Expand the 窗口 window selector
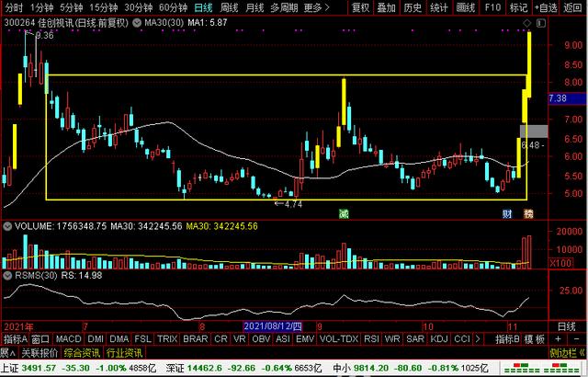The width and height of the screenshot is (588, 377). (40, 339)
